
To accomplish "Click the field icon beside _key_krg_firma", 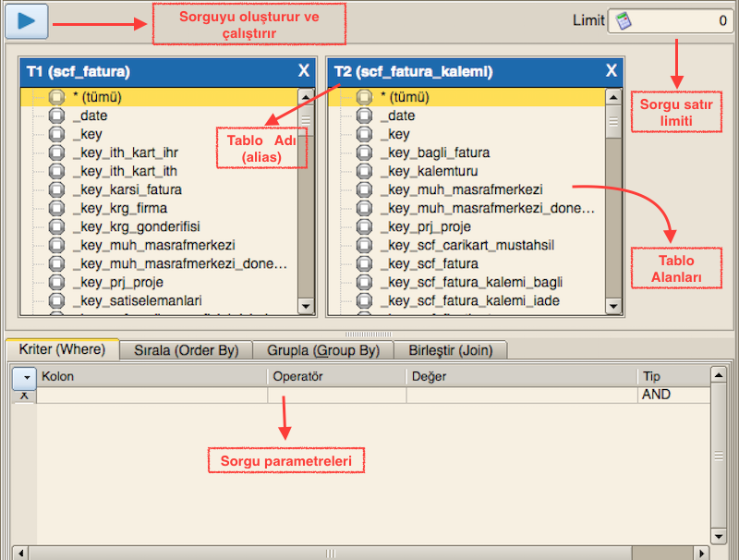I will pos(56,208).
